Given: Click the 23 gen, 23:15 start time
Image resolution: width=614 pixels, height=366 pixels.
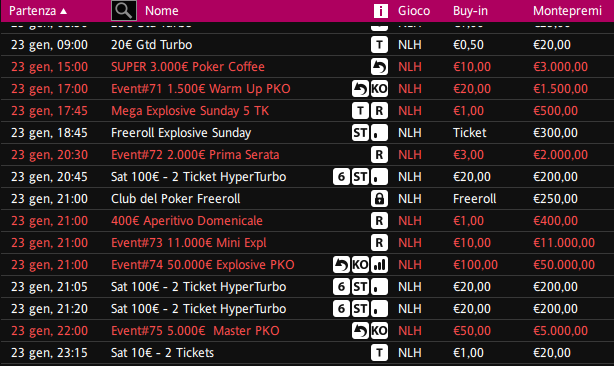Looking at the screenshot, I should (x=49, y=353).
